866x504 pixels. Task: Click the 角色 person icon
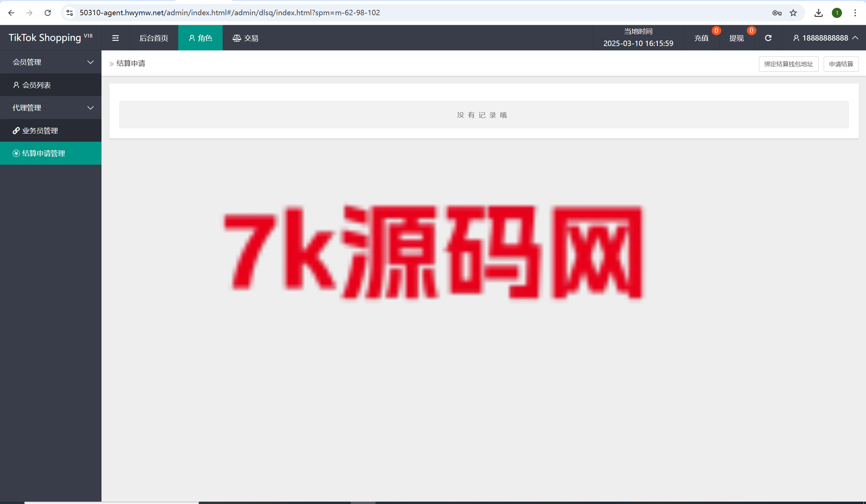click(192, 38)
